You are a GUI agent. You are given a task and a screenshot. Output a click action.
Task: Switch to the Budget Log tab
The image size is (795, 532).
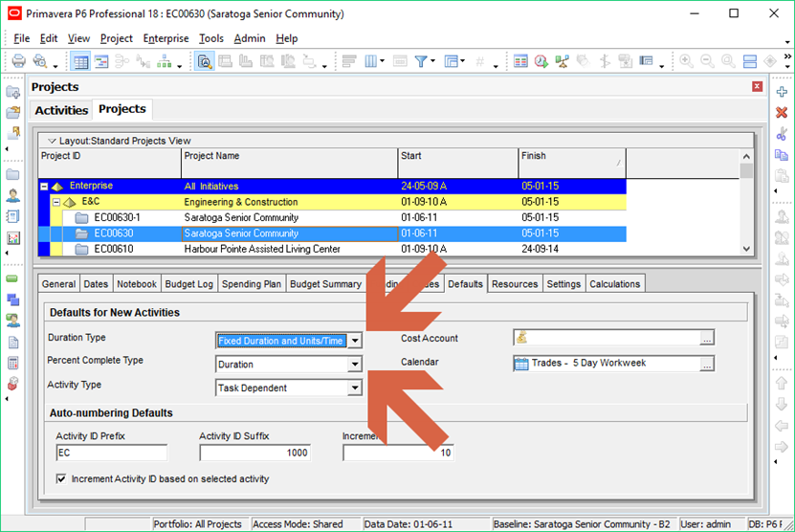(189, 284)
